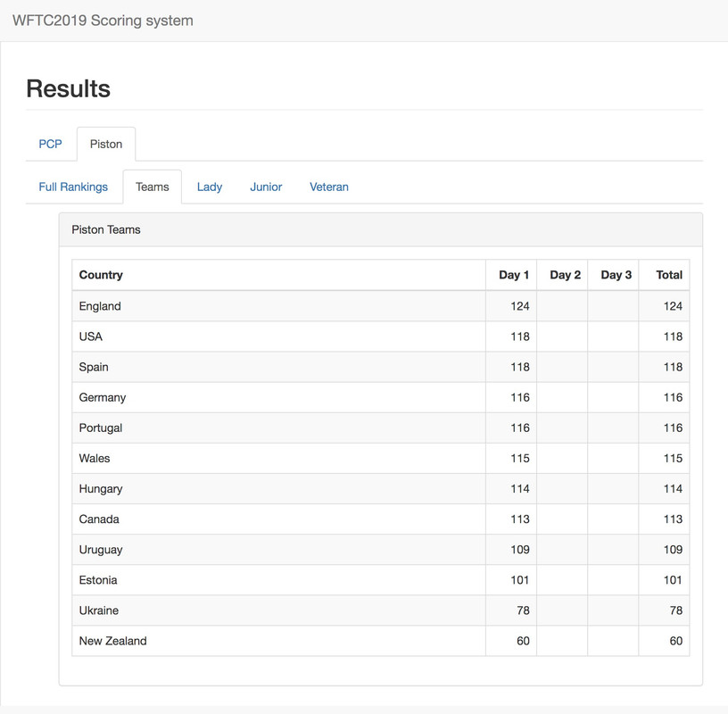Select the USA country cell
The width and height of the screenshot is (728, 714).
pyautogui.click(x=279, y=336)
